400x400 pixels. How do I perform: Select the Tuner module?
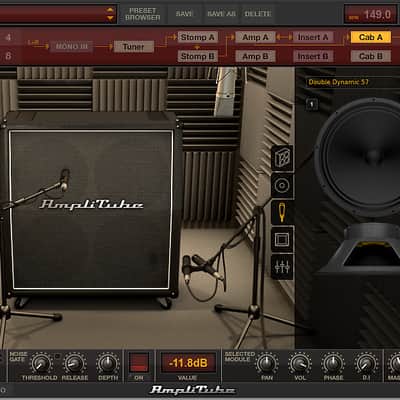click(134, 47)
